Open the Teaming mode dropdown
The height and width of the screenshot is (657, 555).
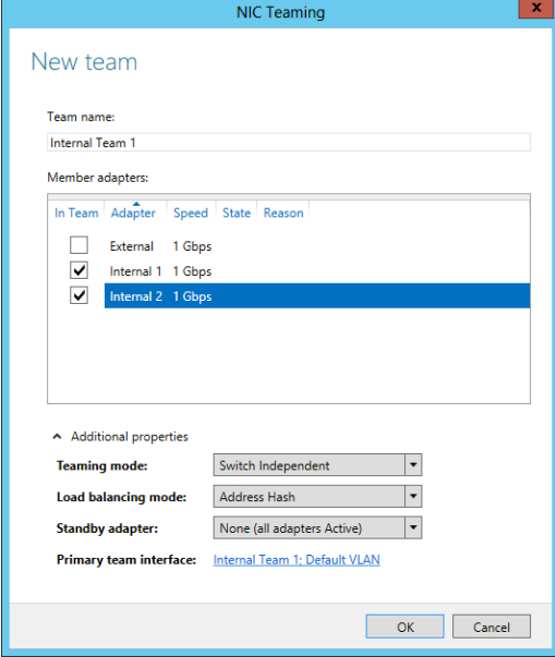[x=318, y=465]
